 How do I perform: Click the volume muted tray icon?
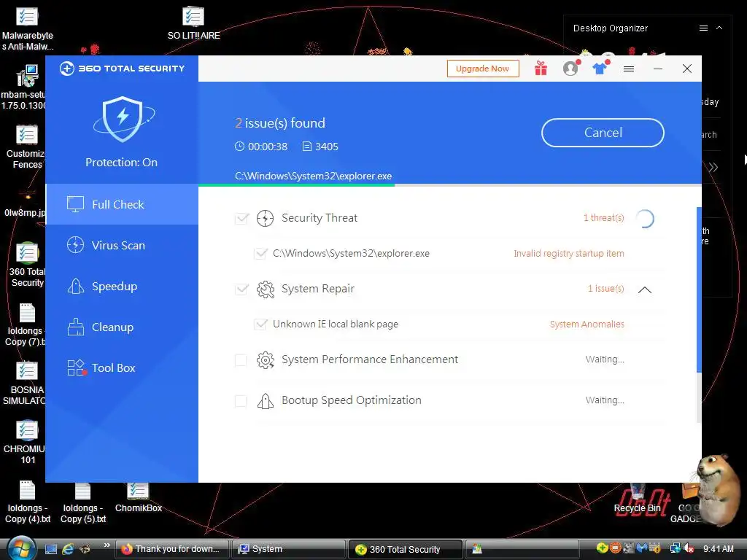689,548
